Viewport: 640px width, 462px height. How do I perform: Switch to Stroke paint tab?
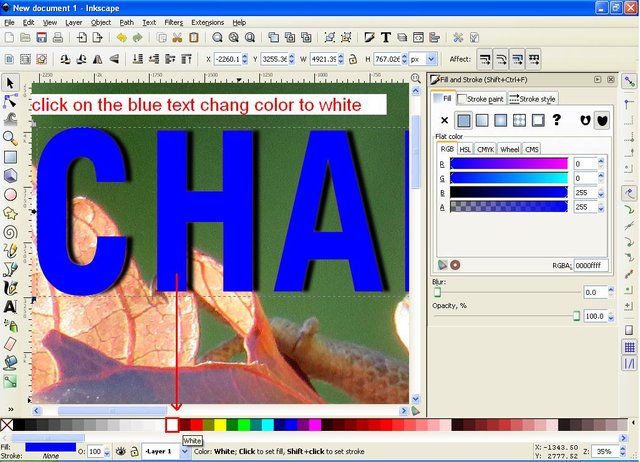click(481, 99)
